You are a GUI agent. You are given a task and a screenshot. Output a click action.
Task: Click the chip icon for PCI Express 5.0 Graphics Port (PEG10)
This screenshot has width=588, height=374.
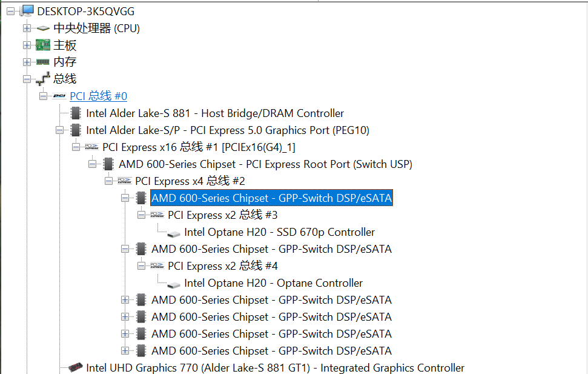click(x=76, y=130)
